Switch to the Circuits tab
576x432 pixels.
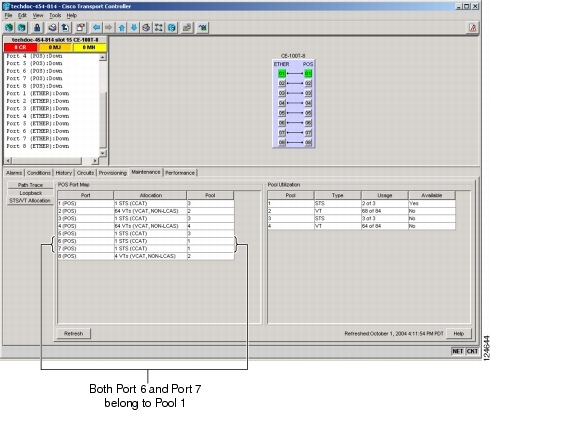pos(85,173)
